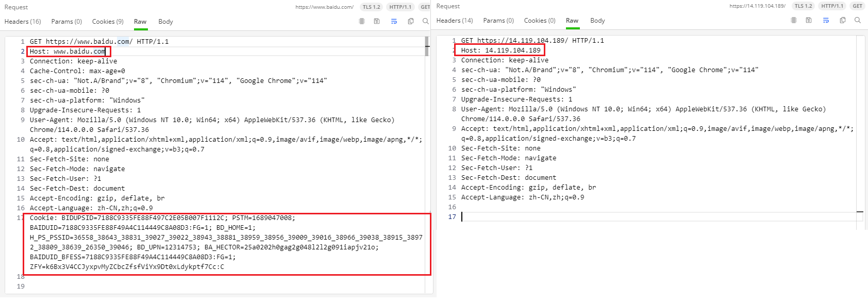Search within the 14.119.104.189 request

point(857,20)
